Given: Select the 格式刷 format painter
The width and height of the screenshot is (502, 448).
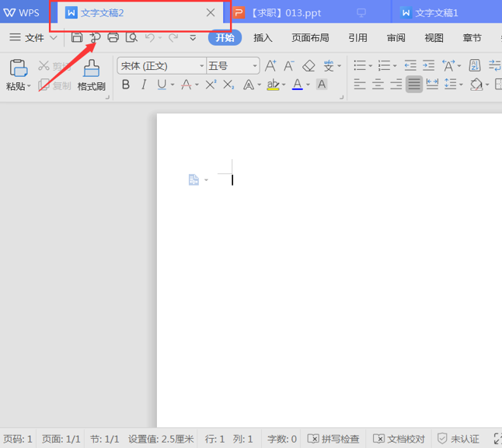Looking at the screenshot, I should click(91, 75).
